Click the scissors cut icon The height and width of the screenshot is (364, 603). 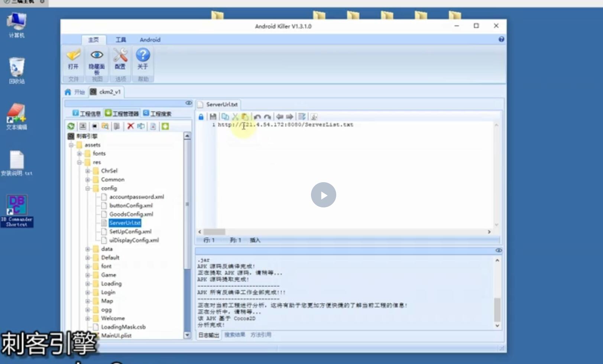coord(235,117)
